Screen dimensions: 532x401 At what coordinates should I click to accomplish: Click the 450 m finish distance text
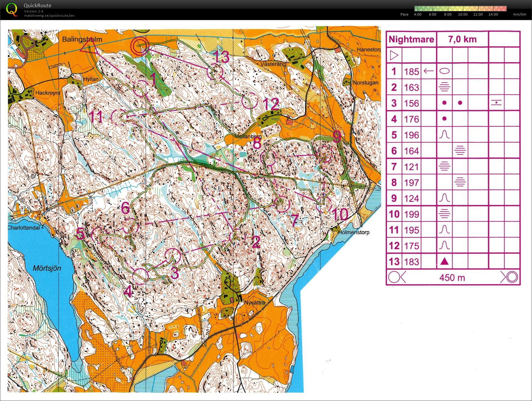pos(452,277)
